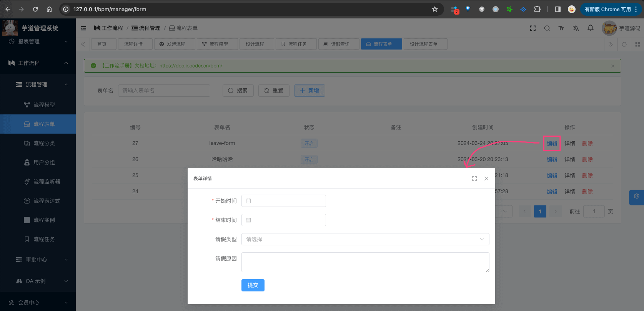The height and width of the screenshot is (311, 644).
Task: Click the 新增 button
Action: [x=310, y=91]
